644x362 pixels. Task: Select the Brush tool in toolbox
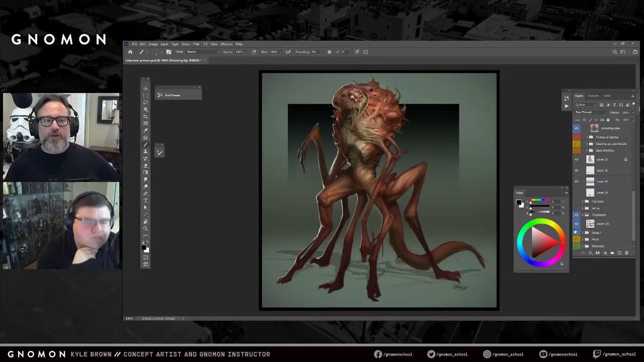(145, 144)
